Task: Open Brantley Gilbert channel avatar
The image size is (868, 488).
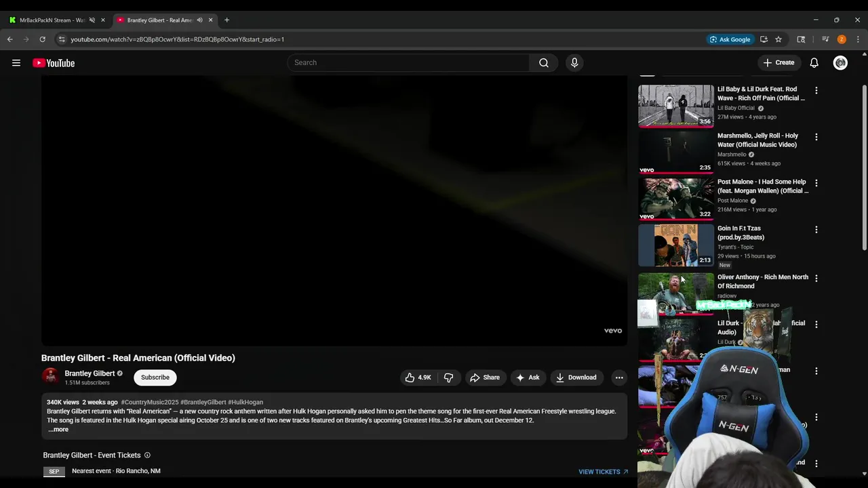Action: (x=51, y=377)
